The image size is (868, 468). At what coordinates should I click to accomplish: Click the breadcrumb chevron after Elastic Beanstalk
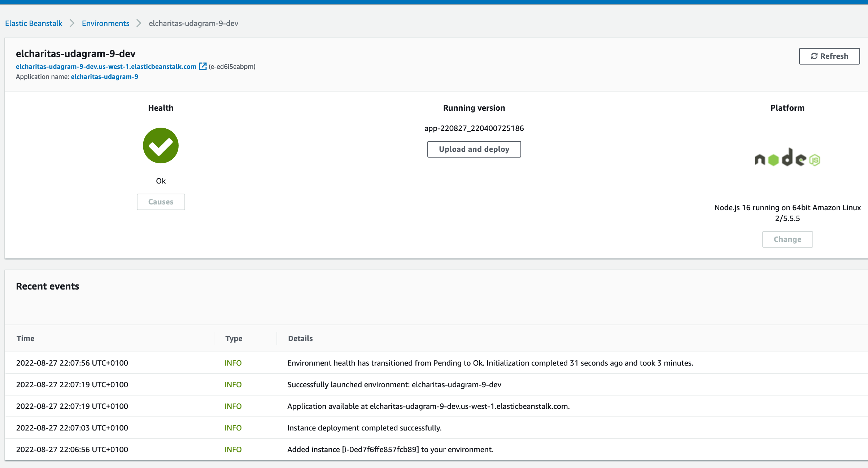(x=72, y=23)
